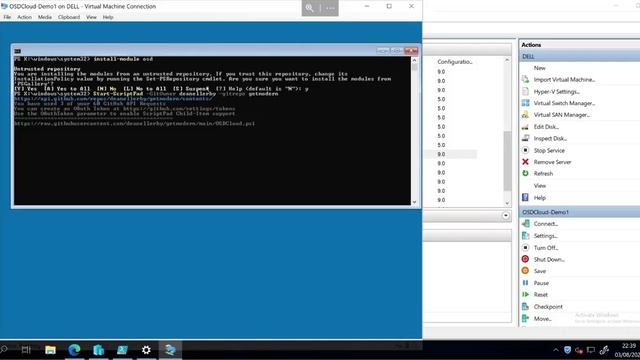Open Settings gear on taskbar
640x360 pixels.
tap(146, 350)
